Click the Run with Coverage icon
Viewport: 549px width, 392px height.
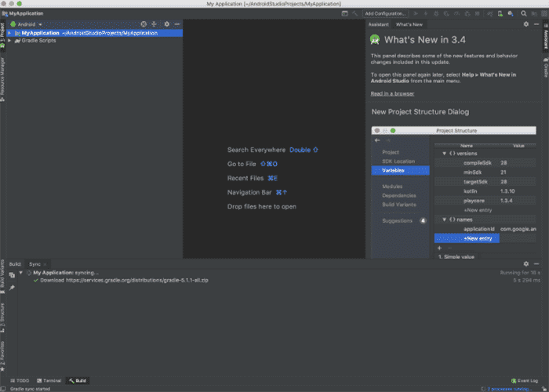tap(446, 13)
